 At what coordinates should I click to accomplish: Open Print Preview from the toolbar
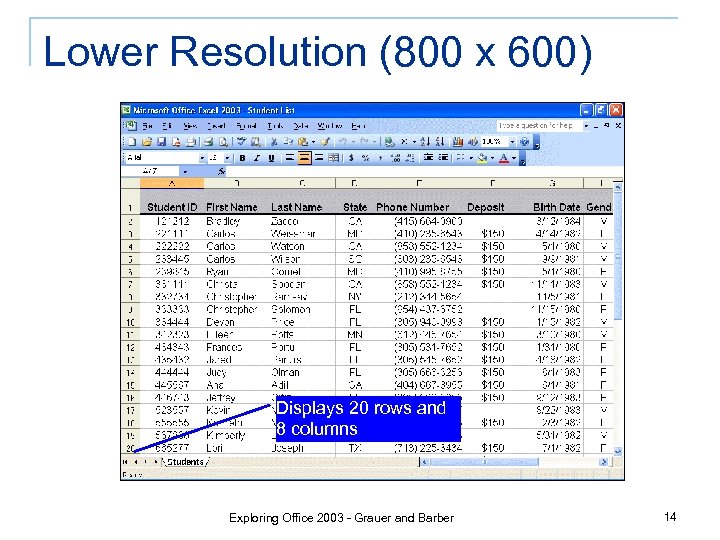pyautogui.click(x=223, y=142)
